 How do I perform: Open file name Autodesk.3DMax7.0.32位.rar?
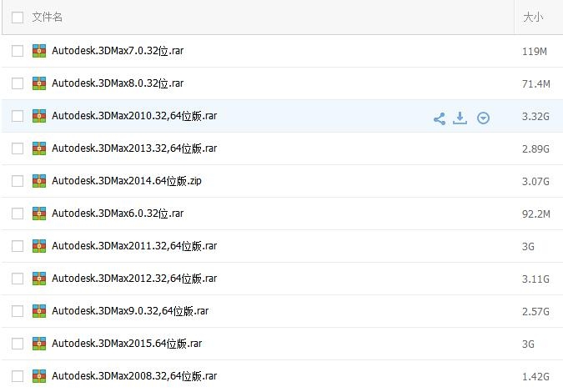(118, 51)
